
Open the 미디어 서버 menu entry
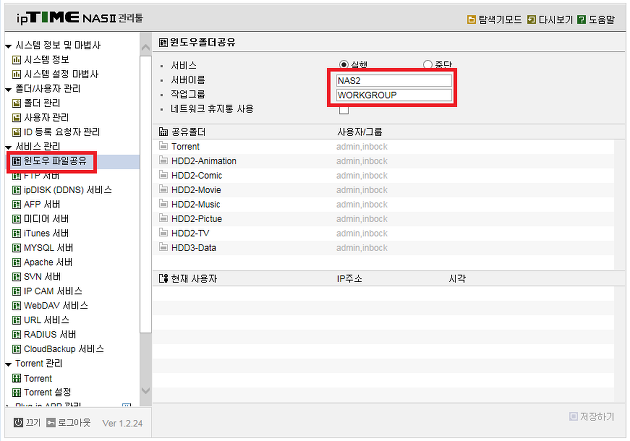46,219
